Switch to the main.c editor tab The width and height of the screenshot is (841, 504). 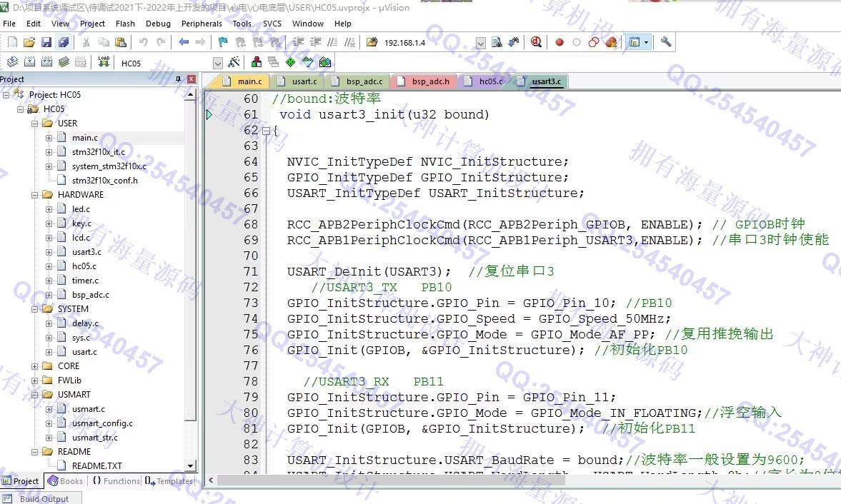pyautogui.click(x=242, y=81)
